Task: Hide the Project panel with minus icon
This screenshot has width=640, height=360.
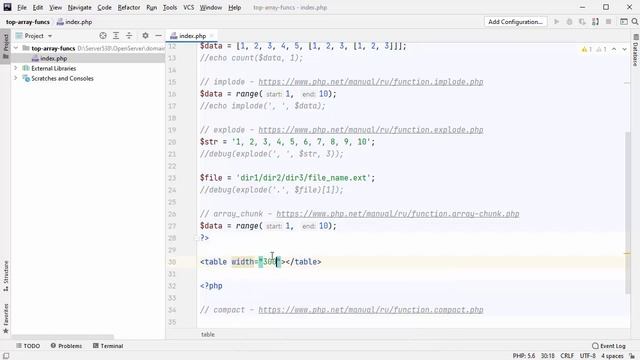Action: [x=158, y=36]
